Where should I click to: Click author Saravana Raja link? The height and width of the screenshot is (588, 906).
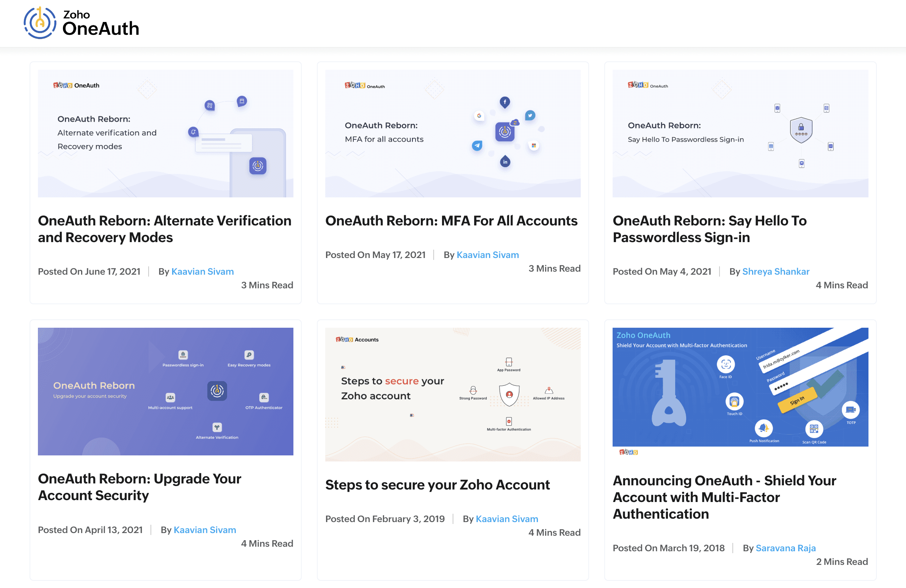pyautogui.click(x=786, y=548)
